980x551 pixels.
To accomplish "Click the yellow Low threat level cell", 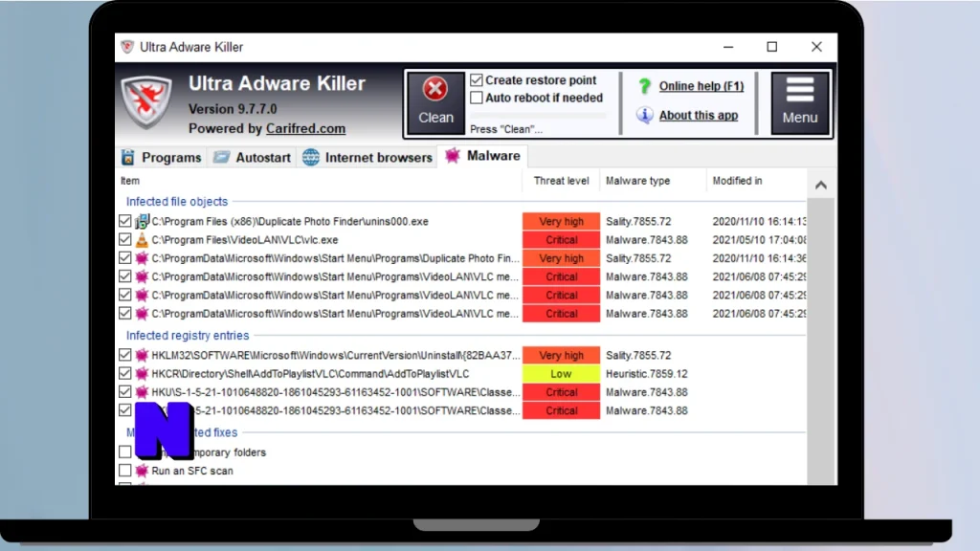I will [561, 374].
